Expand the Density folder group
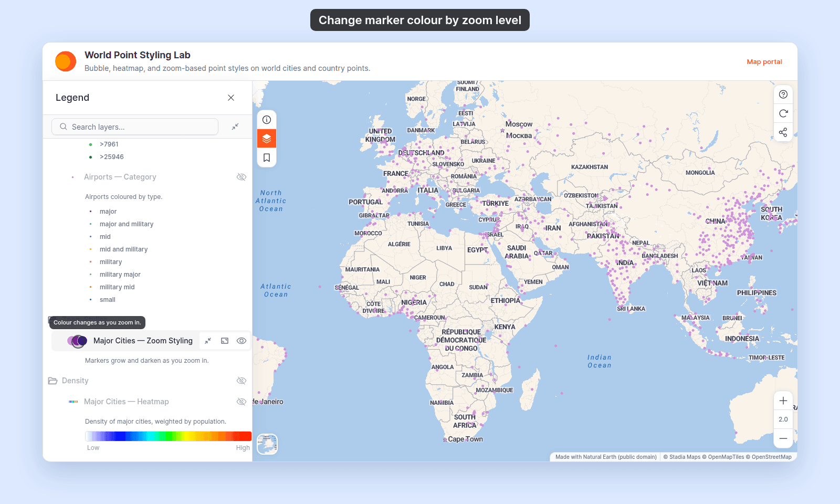Viewport: 840px width, 504px height. tap(52, 381)
